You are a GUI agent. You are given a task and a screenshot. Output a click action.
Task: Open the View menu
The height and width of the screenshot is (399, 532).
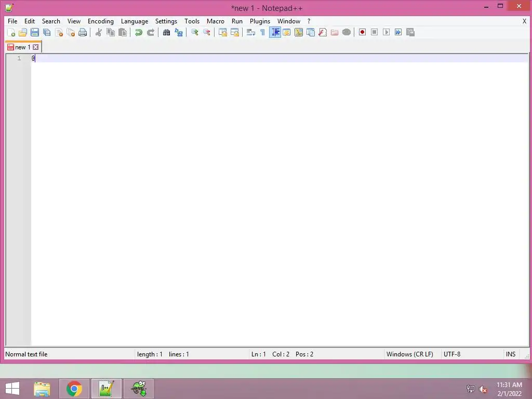click(x=74, y=21)
